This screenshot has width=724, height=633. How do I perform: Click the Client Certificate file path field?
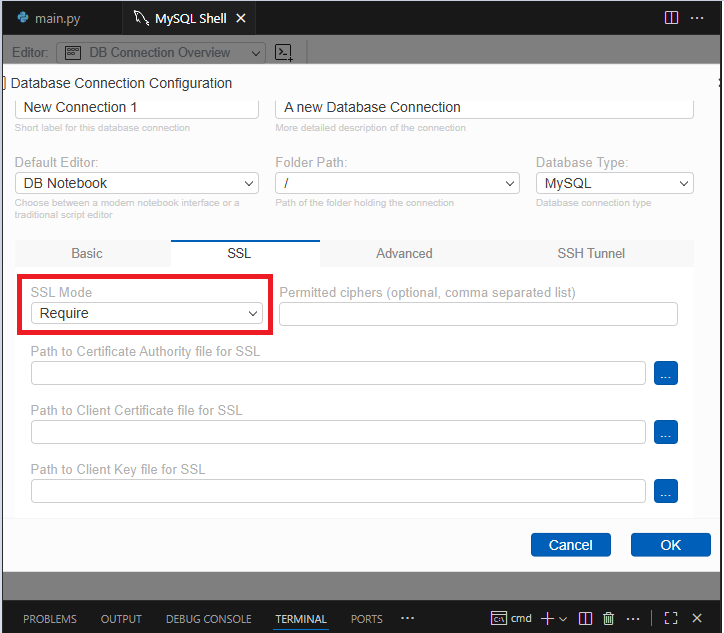pos(338,432)
